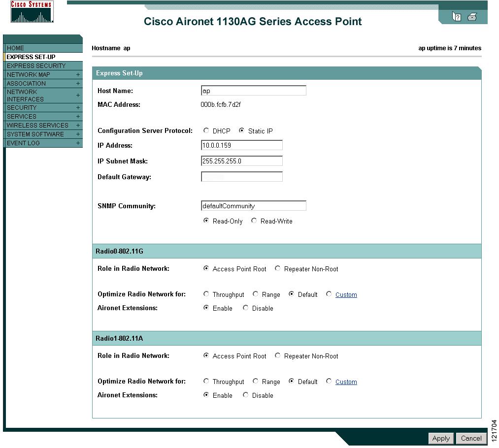Select Static IP configuration protocol

pos(241,130)
